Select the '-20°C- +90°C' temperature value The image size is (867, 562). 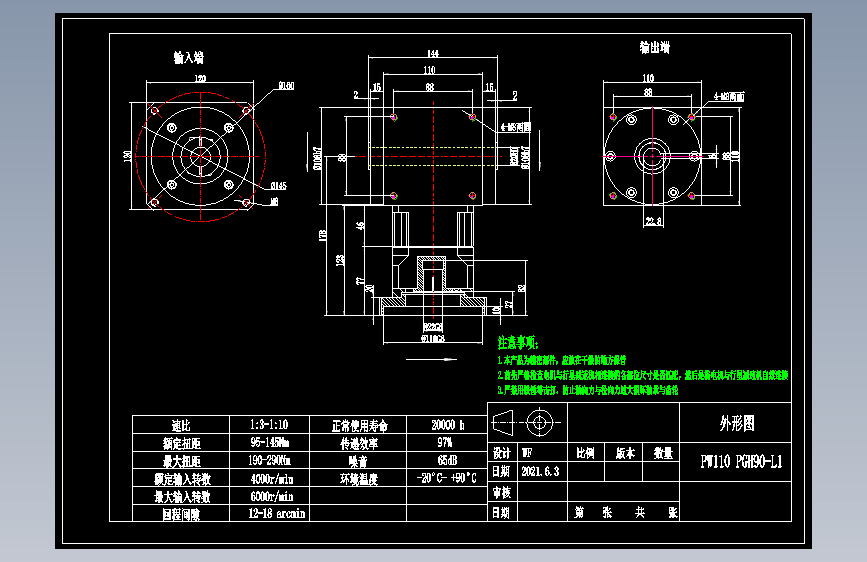point(446,478)
